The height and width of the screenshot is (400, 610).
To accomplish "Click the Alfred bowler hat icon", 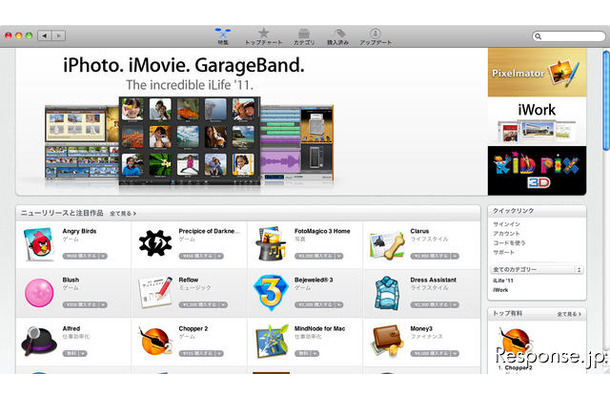I will coord(39,341).
